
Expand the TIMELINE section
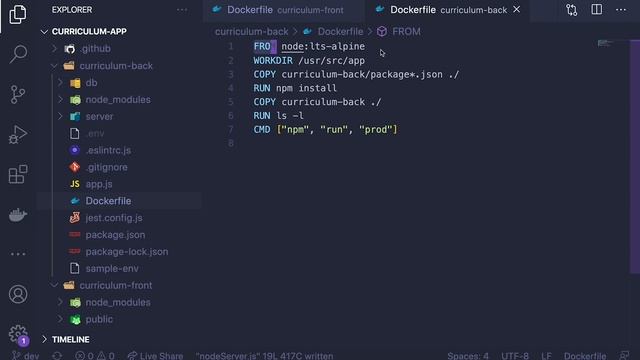[70, 340]
